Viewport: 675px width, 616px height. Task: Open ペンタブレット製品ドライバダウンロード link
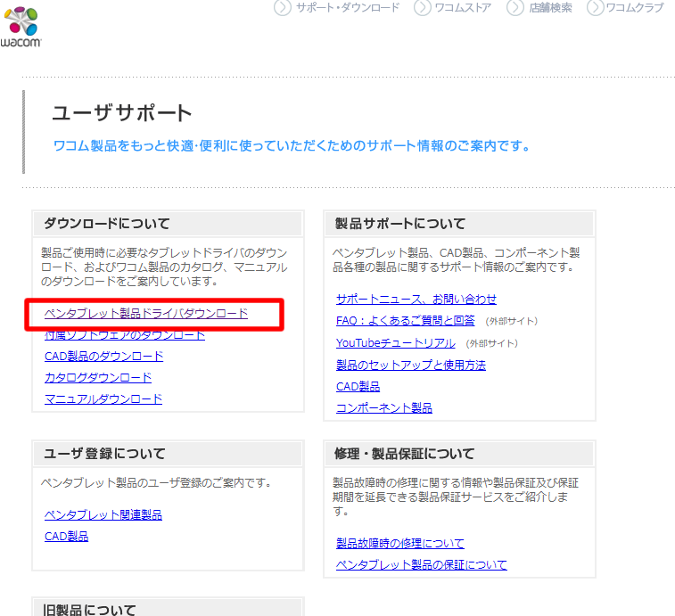[x=146, y=314]
